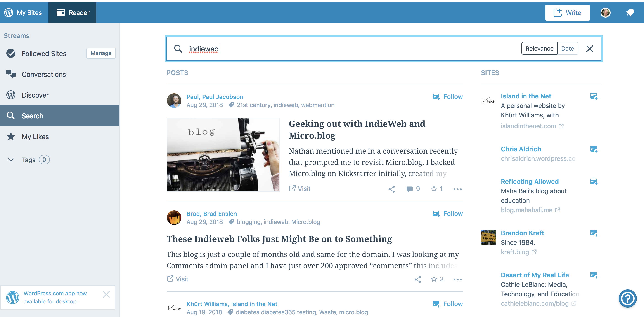
Task: Open These Indieweb Folks post title
Action: click(279, 239)
